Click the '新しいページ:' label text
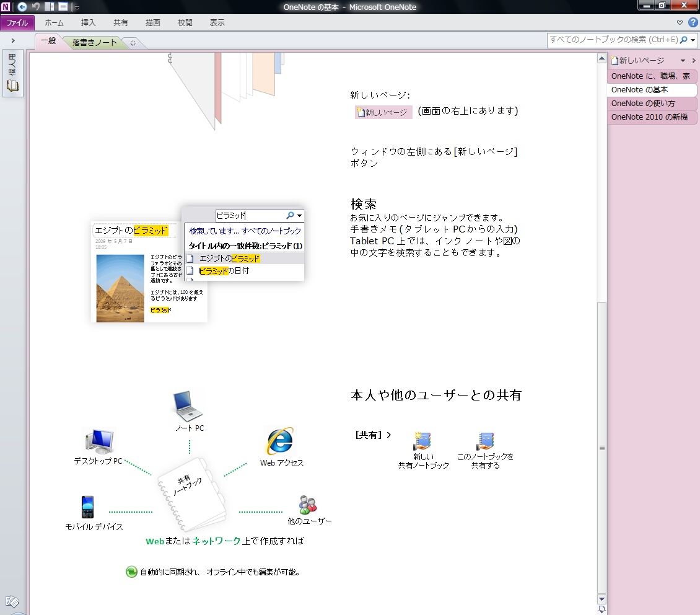Viewport: 700px width, 615px height. (380, 95)
